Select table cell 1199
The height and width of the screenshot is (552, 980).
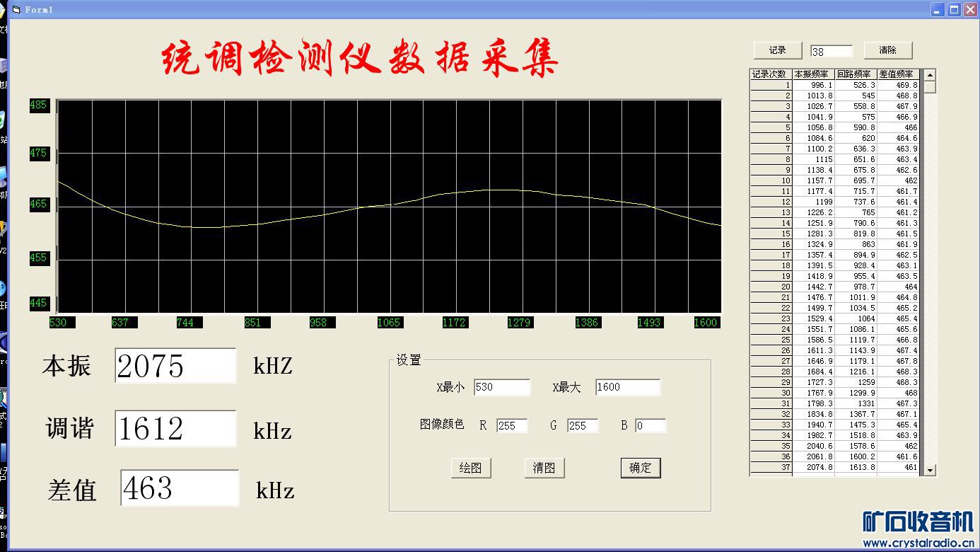point(813,202)
